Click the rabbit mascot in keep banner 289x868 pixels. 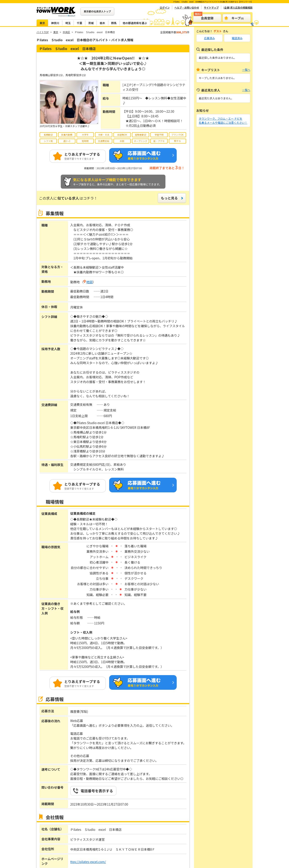click(x=67, y=182)
